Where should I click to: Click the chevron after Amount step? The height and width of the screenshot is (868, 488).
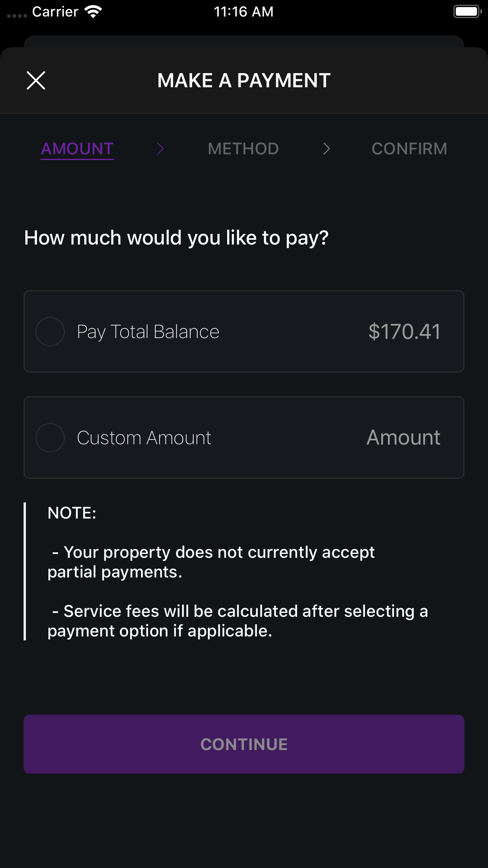pyautogui.click(x=160, y=149)
